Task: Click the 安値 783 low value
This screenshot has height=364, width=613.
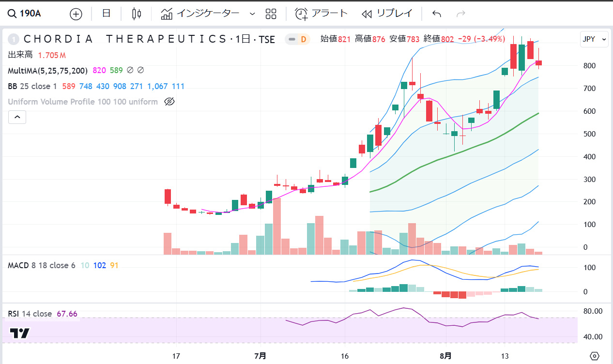Action: click(x=404, y=39)
